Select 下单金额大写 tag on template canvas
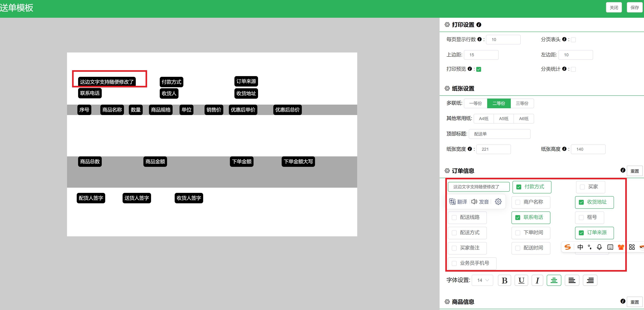644x310 pixels. coord(298,162)
